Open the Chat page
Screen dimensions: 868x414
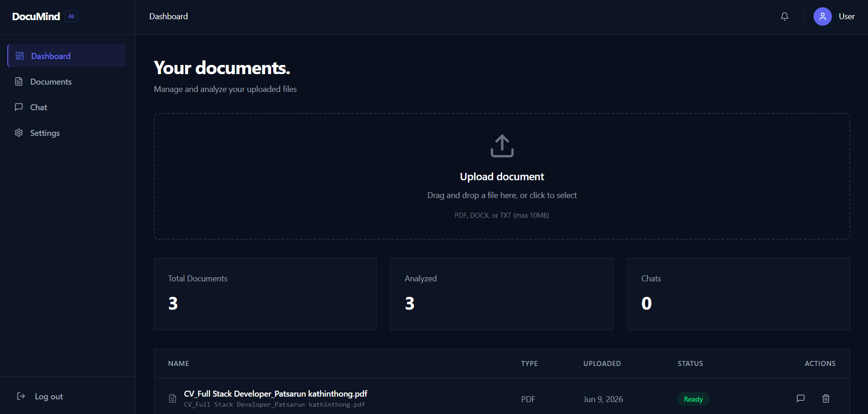click(67, 107)
